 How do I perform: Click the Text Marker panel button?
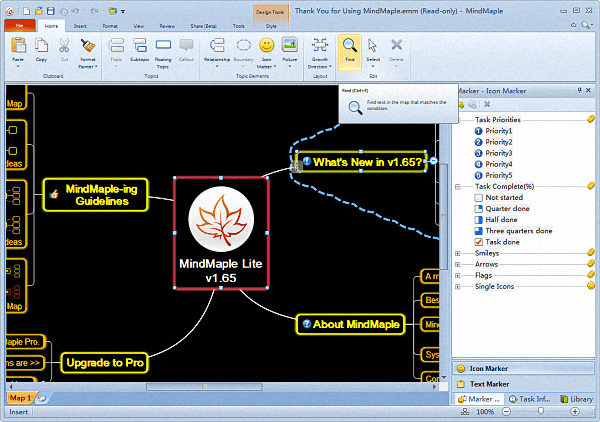523,384
